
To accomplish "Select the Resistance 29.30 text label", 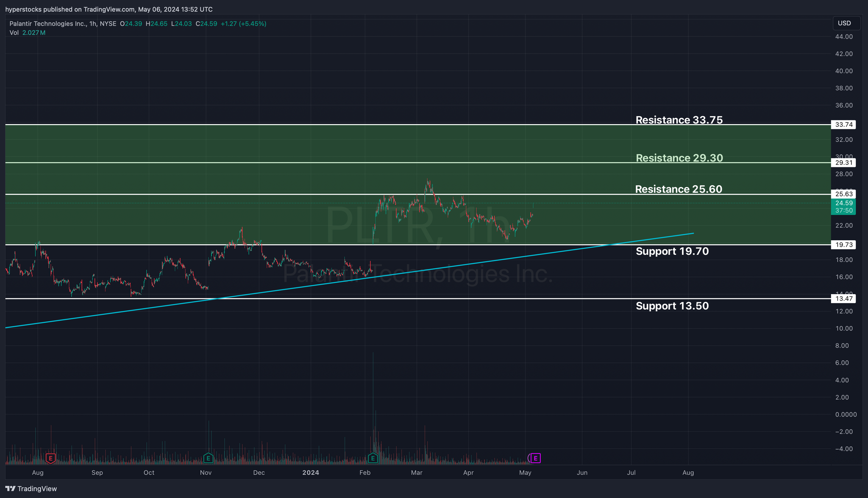I will coord(679,158).
